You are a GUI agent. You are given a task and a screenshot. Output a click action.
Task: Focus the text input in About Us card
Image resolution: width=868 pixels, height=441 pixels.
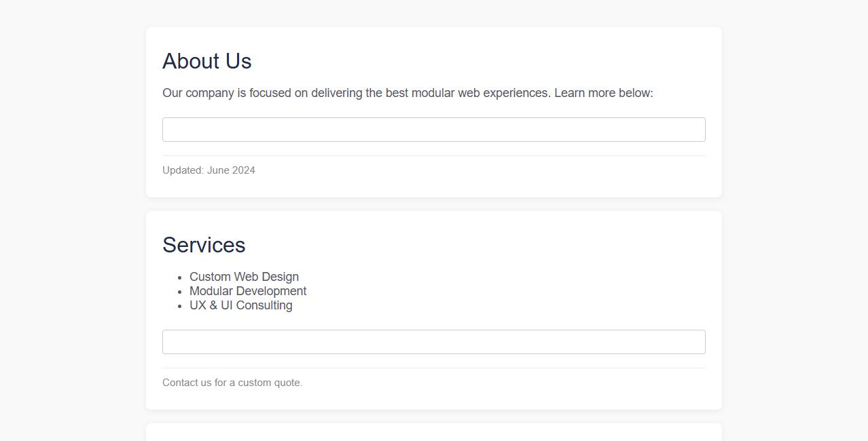click(x=433, y=130)
